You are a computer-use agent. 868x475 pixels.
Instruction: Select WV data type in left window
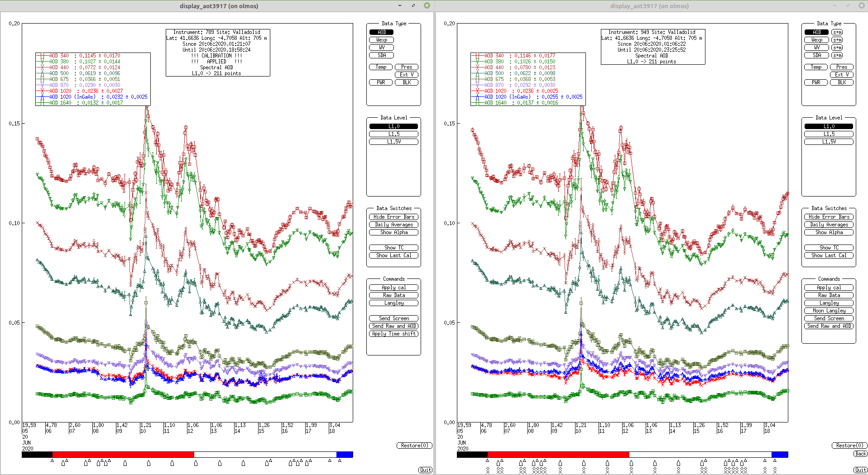pos(381,48)
